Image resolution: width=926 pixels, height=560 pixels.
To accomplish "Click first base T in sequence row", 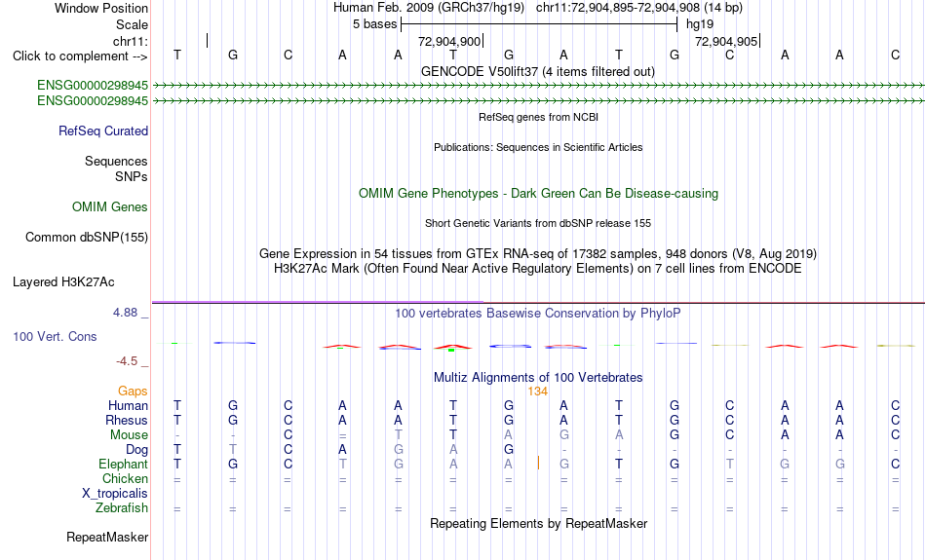I will click(x=177, y=56).
